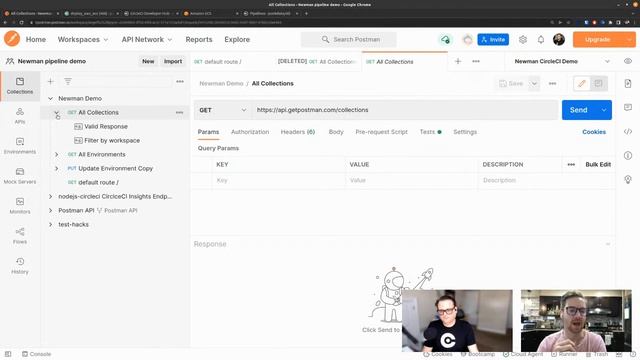
Task: Open tab bar three-dot options
Action: pyautogui.click(x=476, y=61)
